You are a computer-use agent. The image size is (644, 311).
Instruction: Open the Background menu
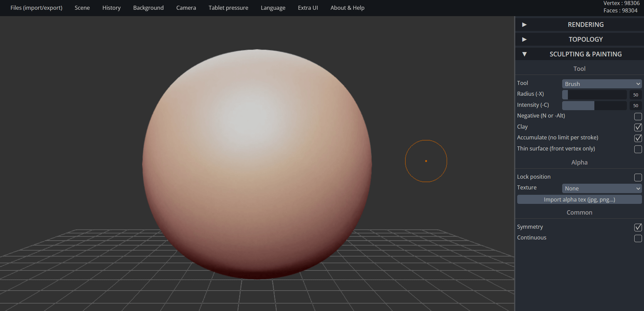[x=148, y=8]
